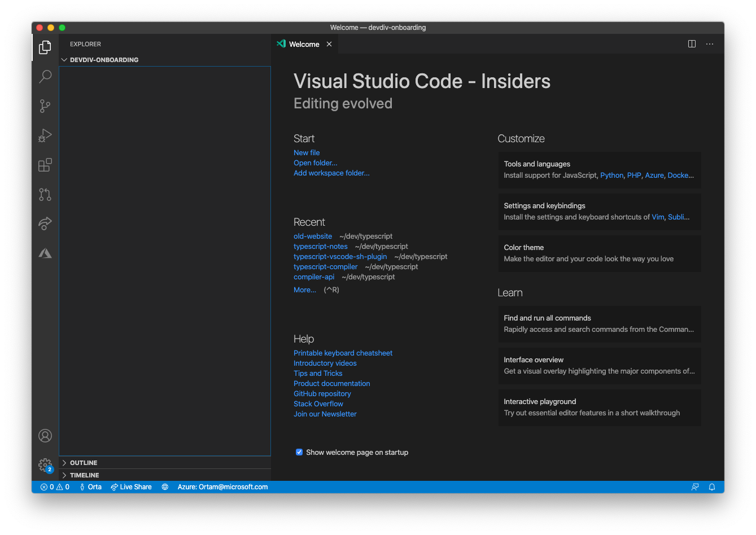Open the Live Share view in the Activity Bar
The image size is (756, 535).
pos(45,223)
